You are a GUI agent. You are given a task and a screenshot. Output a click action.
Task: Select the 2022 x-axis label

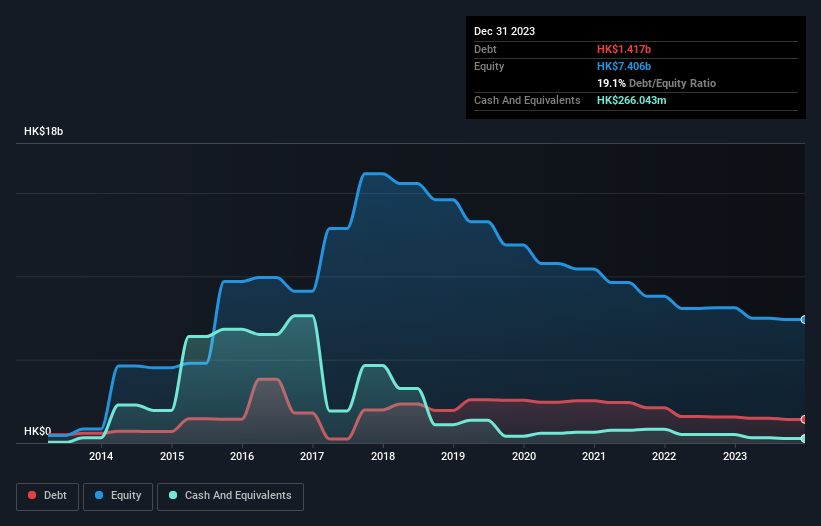(x=664, y=457)
